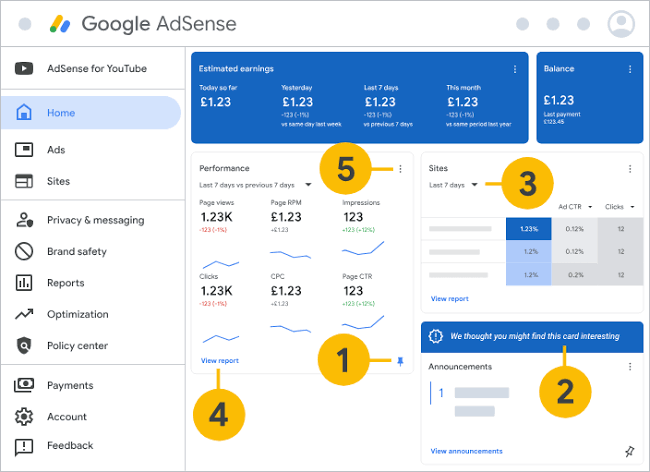Expand the Performance date range dropdown
Viewport: 650px width, 472px height.
[x=308, y=185]
